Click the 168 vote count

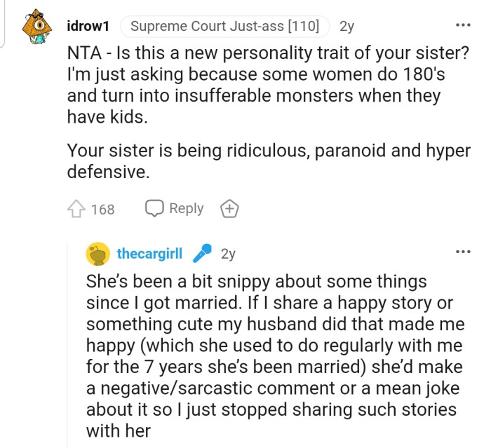point(102,209)
